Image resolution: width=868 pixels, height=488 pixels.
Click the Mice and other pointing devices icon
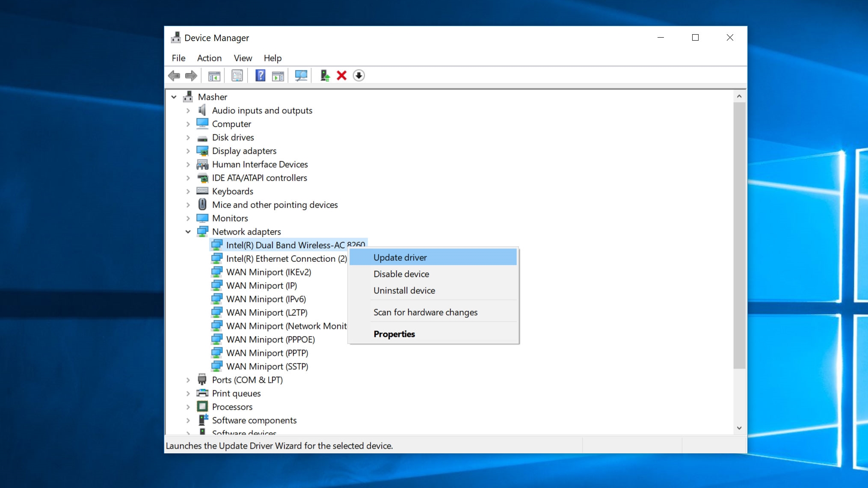[x=202, y=204]
